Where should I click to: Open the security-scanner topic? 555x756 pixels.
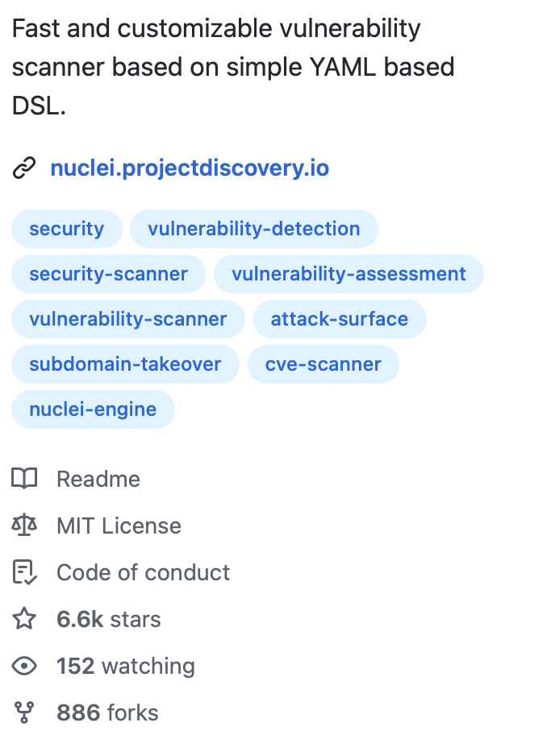(109, 274)
